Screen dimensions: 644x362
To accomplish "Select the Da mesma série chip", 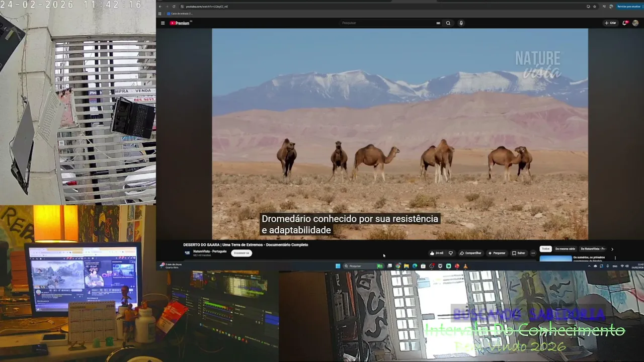I will (x=565, y=249).
